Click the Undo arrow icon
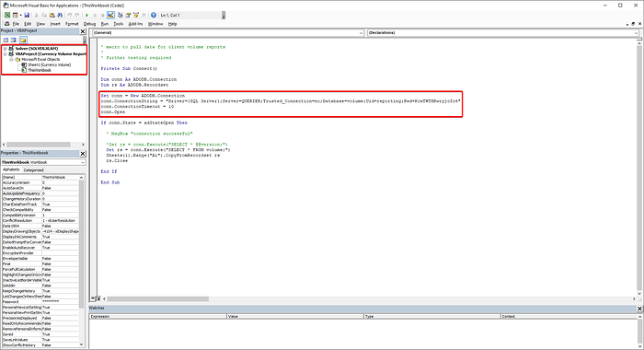This screenshot has height=350, width=644. click(x=69, y=16)
